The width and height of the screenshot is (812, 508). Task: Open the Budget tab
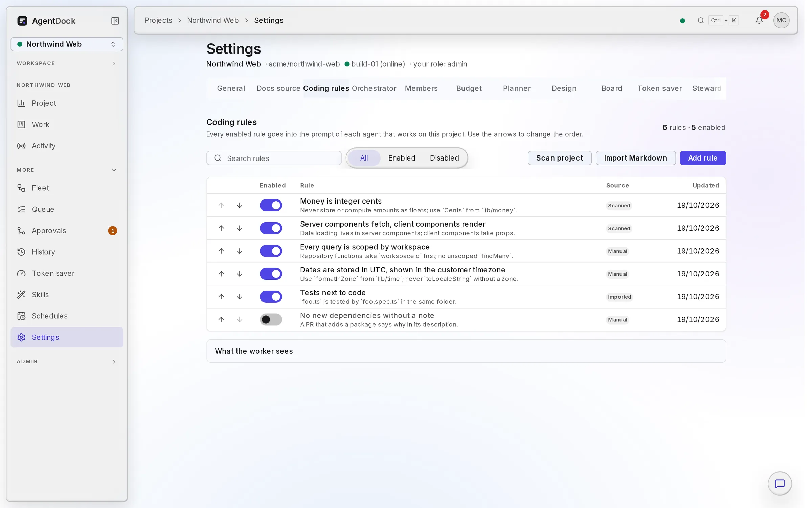(x=469, y=88)
